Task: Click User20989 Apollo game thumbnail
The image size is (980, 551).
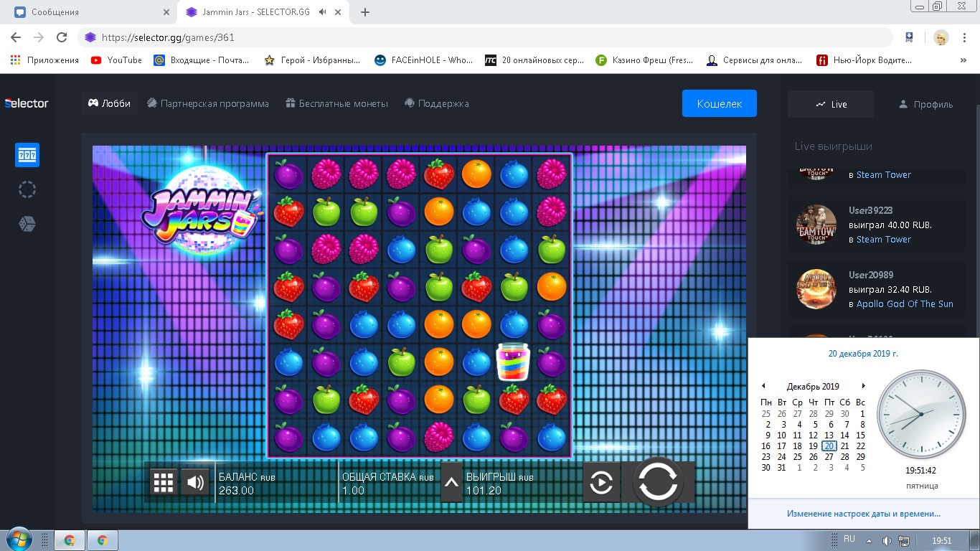Action: coord(816,289)
